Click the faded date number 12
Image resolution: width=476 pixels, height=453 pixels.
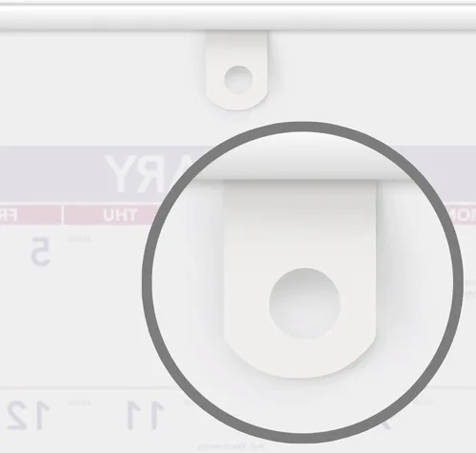pyautogui.click(x=29, y=415)
